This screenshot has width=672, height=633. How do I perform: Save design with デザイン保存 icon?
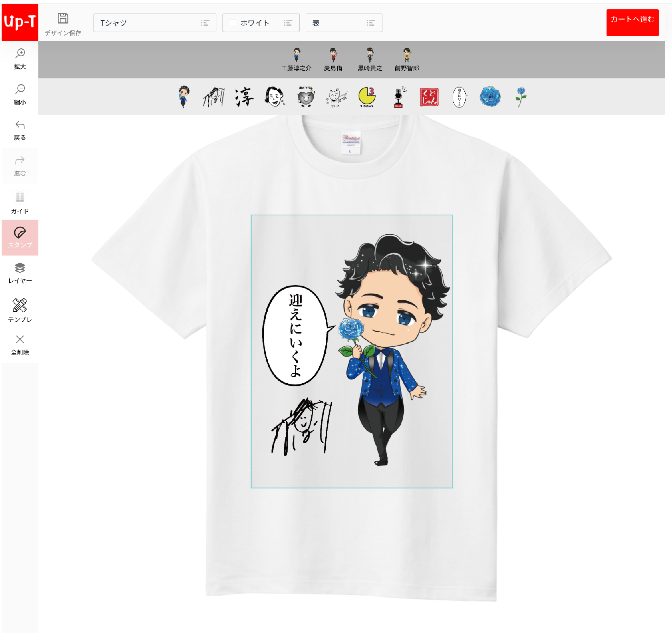63,19
